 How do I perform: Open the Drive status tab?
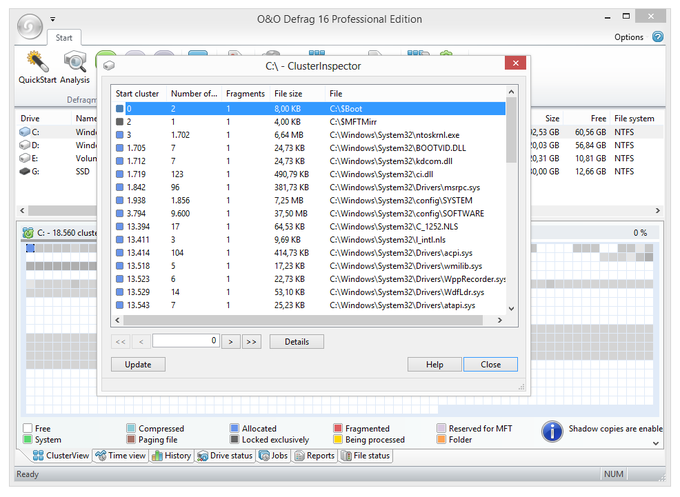point(225,455)
